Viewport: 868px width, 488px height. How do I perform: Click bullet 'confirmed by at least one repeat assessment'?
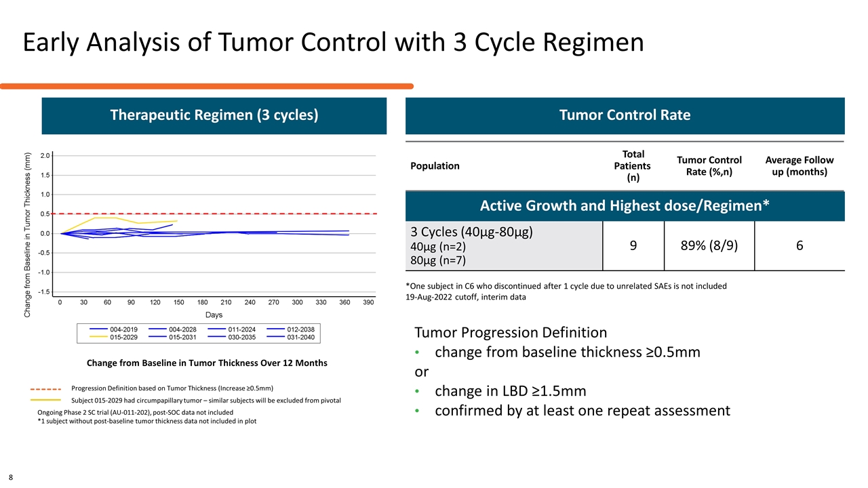(583, 411)
